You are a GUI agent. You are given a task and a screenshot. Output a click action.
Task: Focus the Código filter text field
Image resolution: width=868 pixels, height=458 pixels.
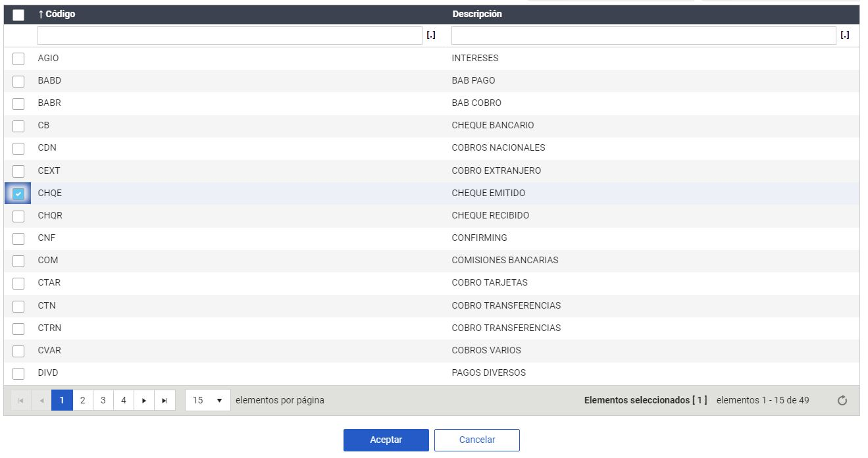pyautogui.click(x=229, y=36)
